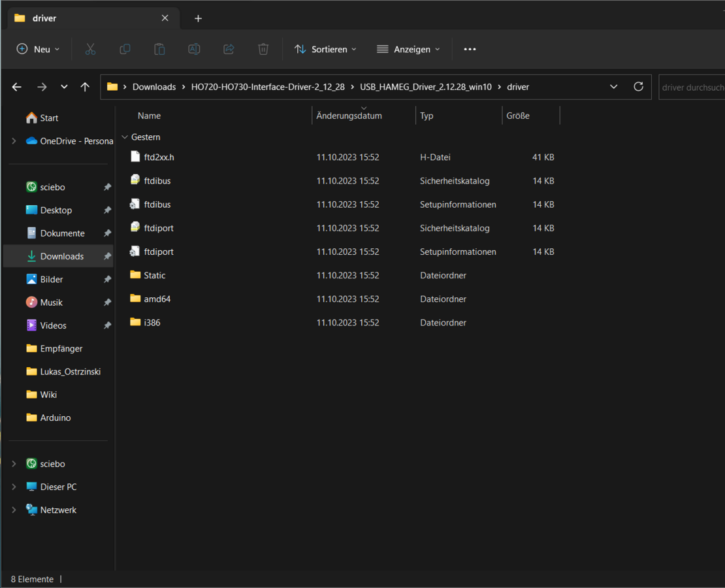Expand Dieser PC in navigation pane
The image size is (725, 588).
(x=14, y=487)
